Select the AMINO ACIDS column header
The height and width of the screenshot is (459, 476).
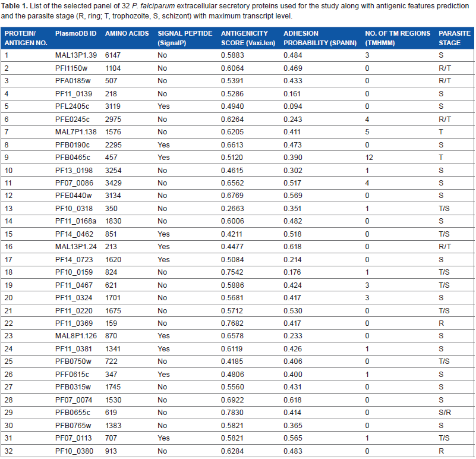(x=127, y=33)
